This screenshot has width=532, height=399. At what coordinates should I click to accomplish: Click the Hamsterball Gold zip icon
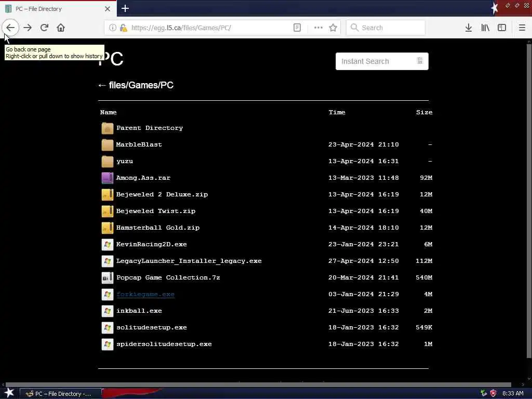pos(107,228)
